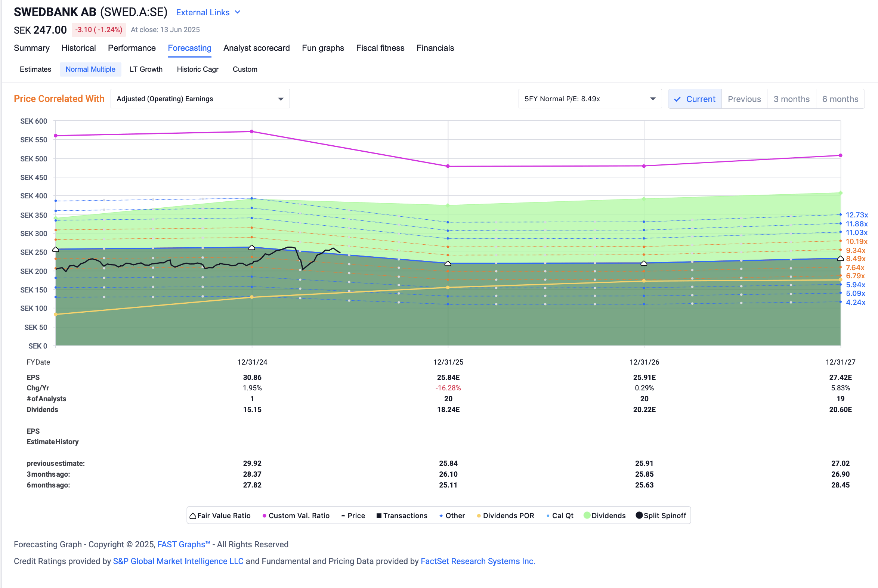This screenshot has height=588, width=878.
Task: Expand the External Links chevron menu
Action: point(237,12)
